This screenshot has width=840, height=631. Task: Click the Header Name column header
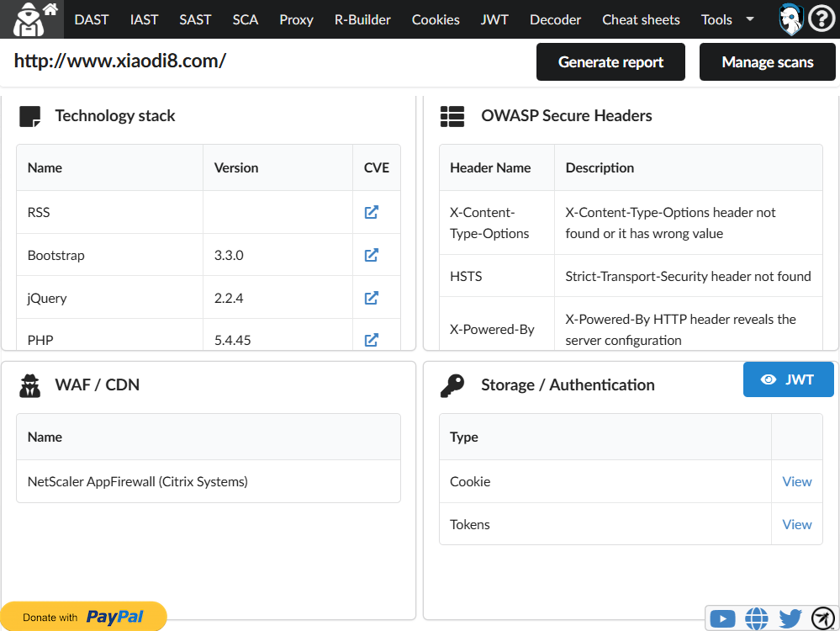tap(497, 167)
